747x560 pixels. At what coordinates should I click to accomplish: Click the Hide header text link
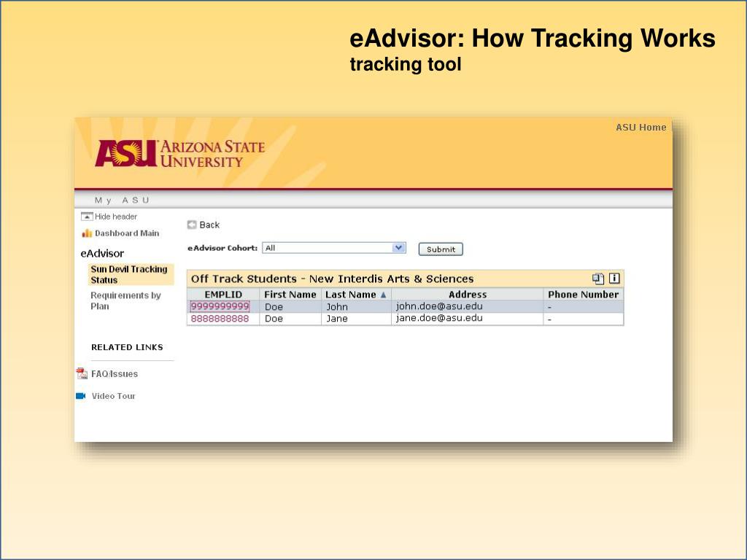pos(116,217)
